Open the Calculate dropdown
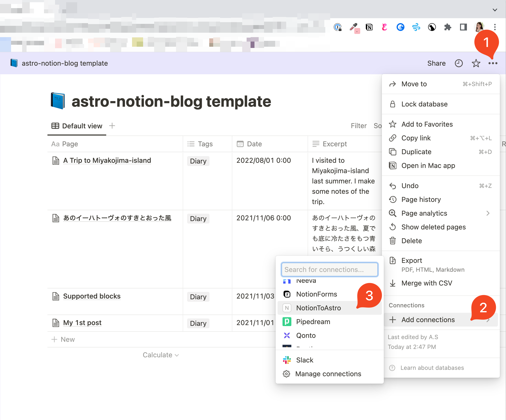This screenshot has width=506, height=420. 161,355
